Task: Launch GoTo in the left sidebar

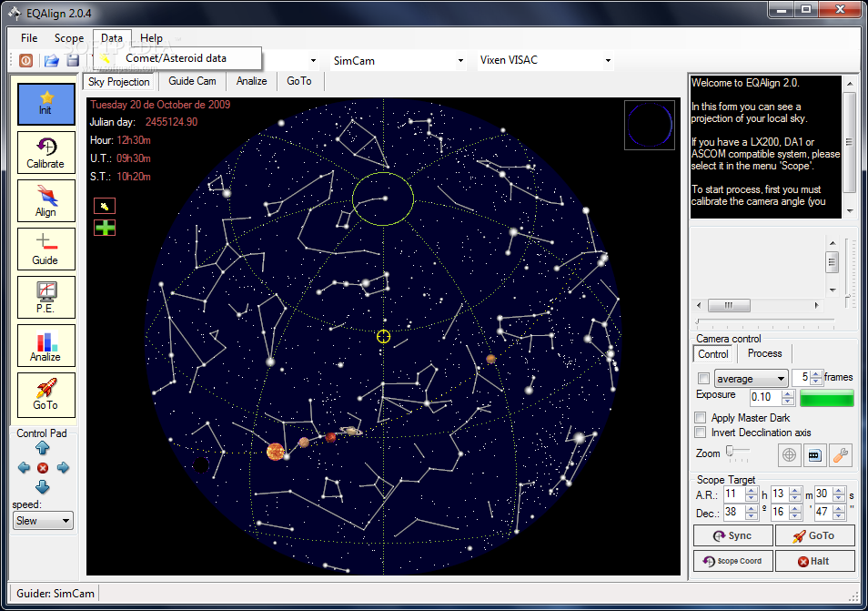Action: pyautogui.click(x=45, y=394)
